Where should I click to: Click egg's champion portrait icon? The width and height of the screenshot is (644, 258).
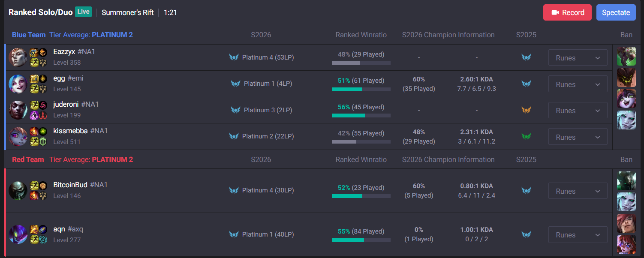[x=18, y=84]
